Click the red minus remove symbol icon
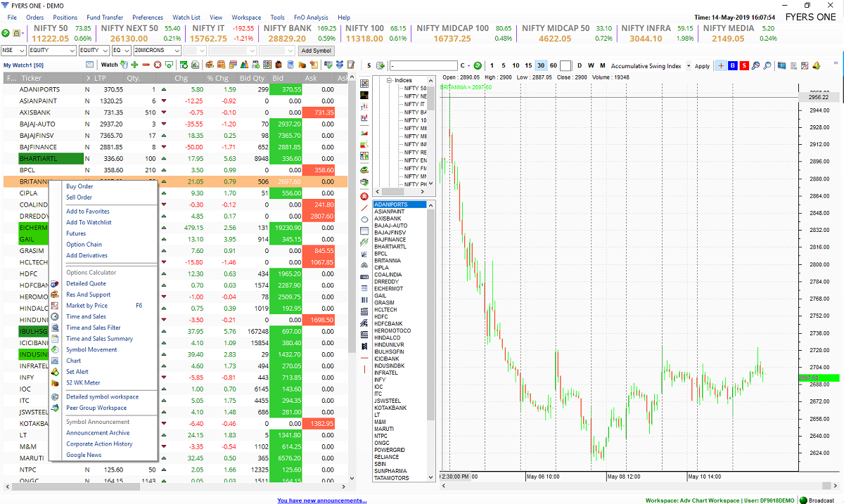The height and width of the screenshot is (504, 844). pos(146,65)
